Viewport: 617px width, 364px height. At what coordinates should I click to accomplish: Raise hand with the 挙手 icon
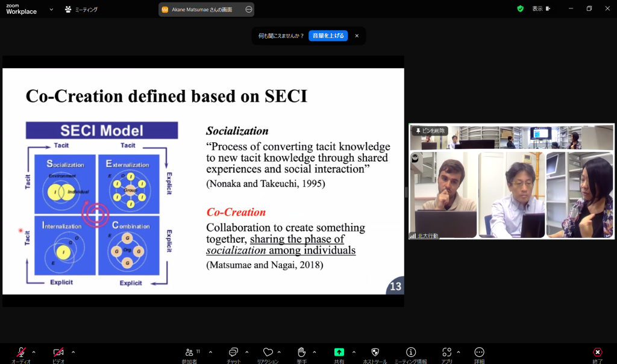302,352
